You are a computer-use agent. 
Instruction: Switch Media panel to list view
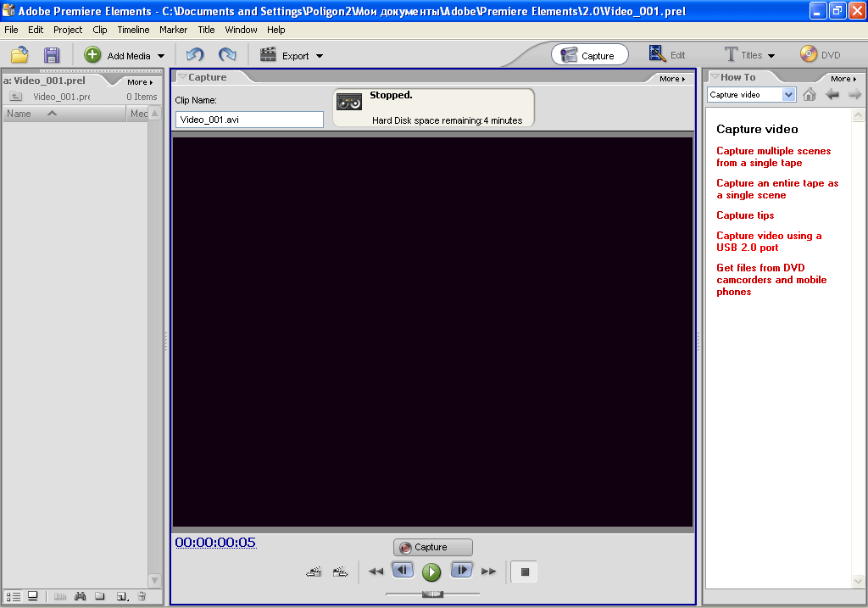[x=14, y=596]
